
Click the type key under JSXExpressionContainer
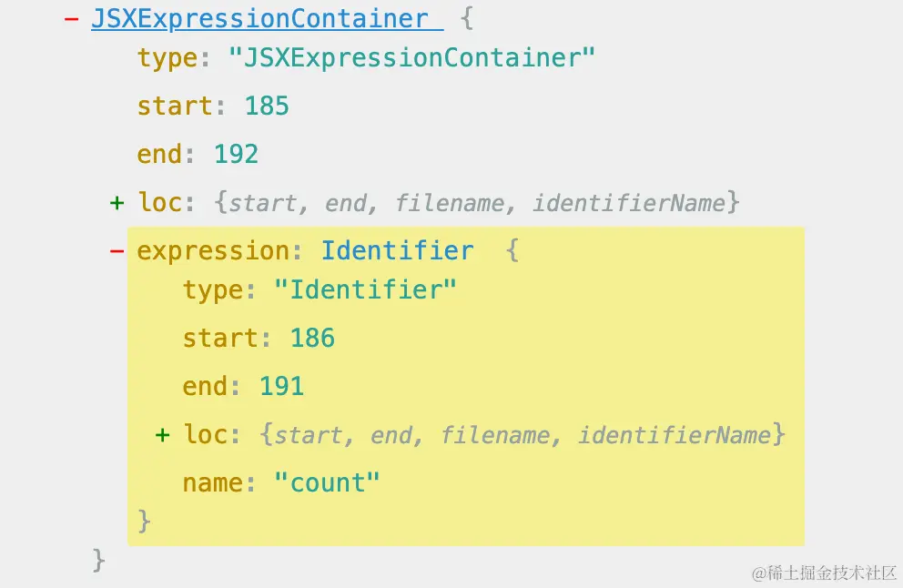pyautogui.click(x=168, y=58)
